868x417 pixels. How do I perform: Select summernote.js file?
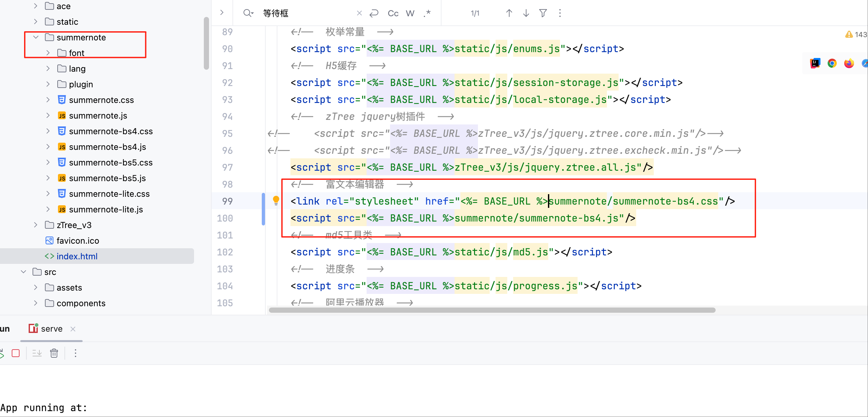(x=98, y=115)
